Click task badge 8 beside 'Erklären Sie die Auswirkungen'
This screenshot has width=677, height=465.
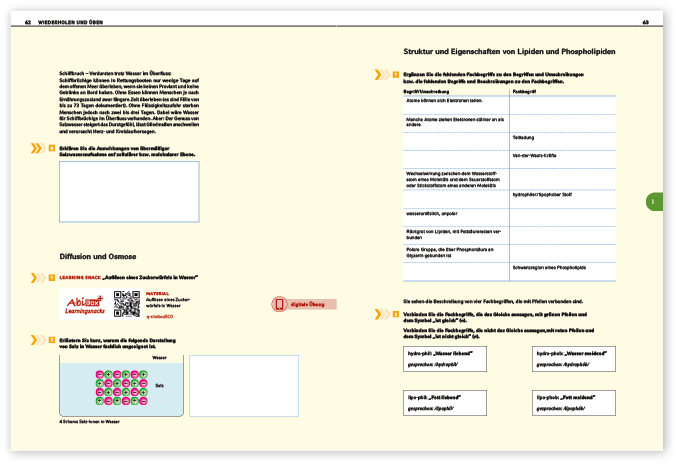[52, 148]
